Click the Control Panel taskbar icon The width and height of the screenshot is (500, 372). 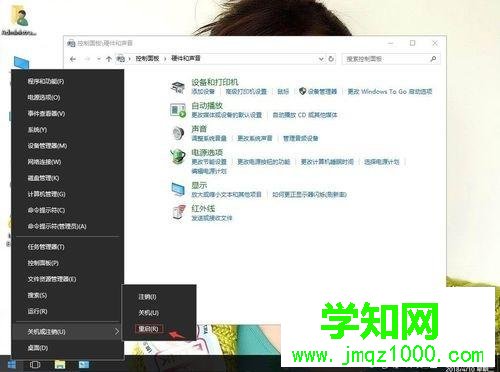coord(84,365)
